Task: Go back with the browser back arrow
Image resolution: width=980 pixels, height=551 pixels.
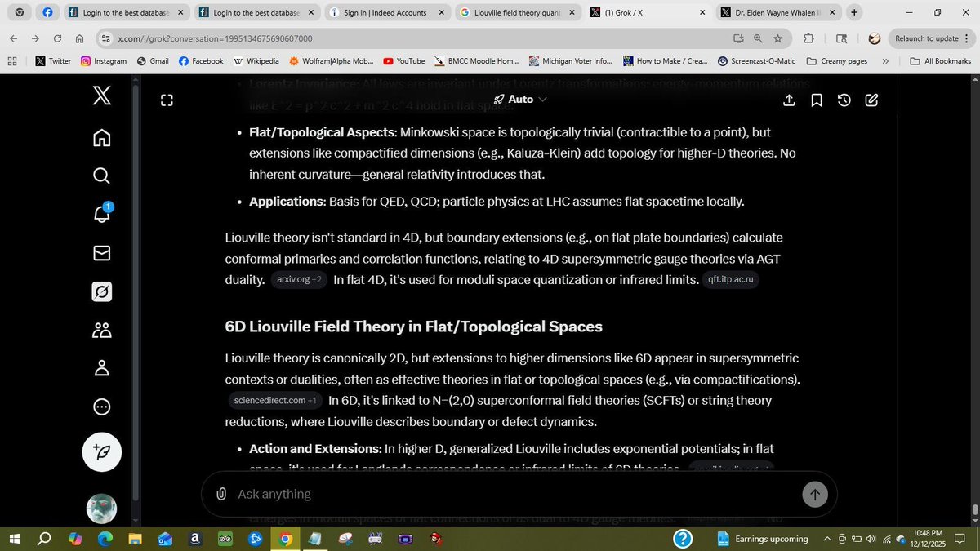Action: pyautogui.click(x=14, y=38)
